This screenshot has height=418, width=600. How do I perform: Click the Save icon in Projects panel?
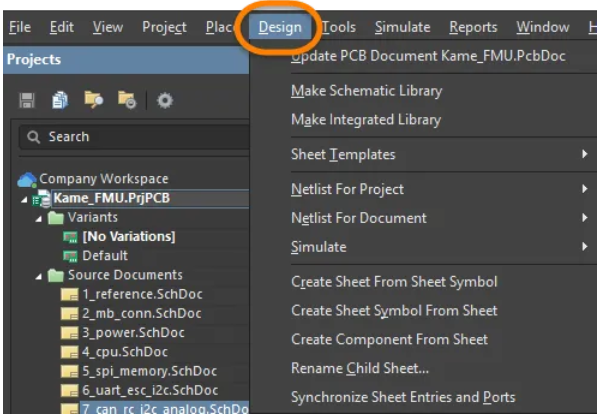(27, 101)
